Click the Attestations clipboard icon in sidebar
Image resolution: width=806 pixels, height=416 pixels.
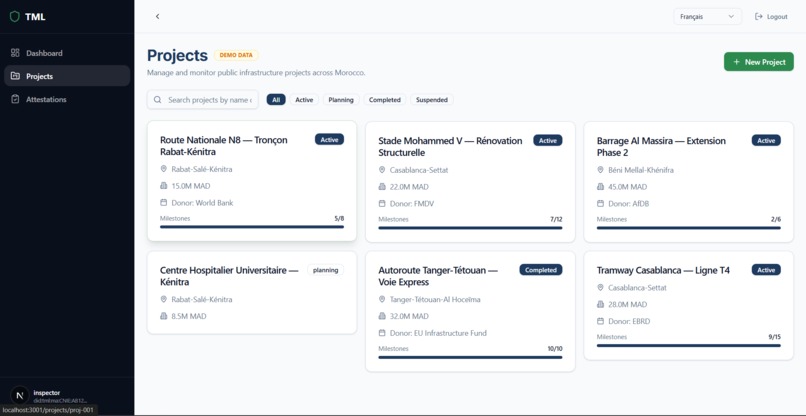[15, 99]
